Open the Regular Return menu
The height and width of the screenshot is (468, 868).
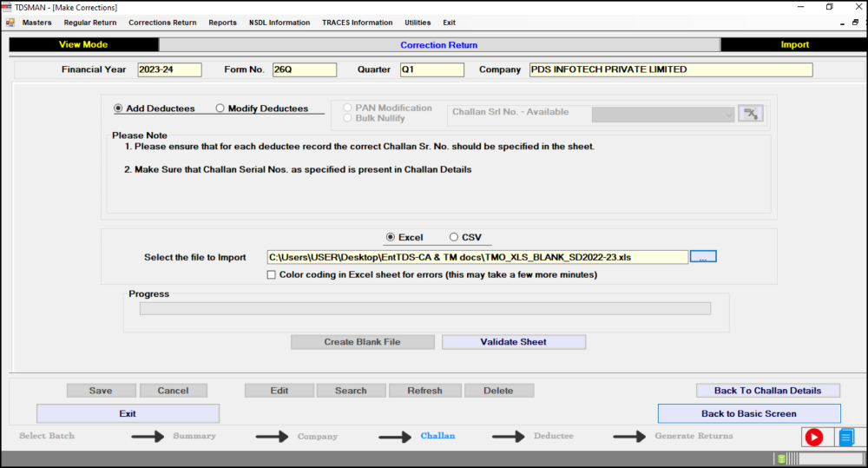coord(90,23)
